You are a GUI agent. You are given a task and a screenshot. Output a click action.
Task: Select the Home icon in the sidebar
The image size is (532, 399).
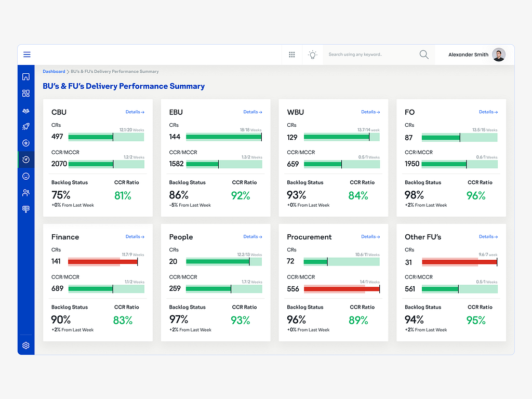click(26, 76)
